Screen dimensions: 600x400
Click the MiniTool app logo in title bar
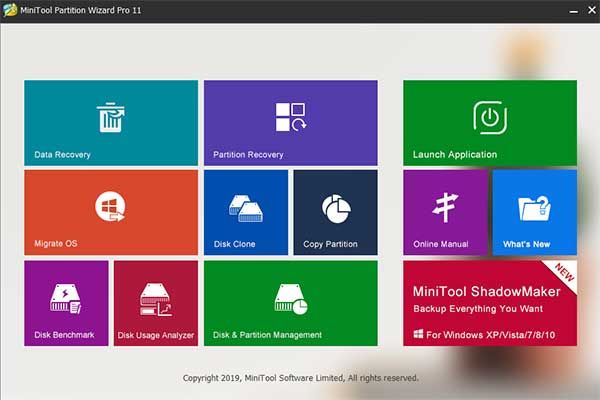(x=10, y=10)
